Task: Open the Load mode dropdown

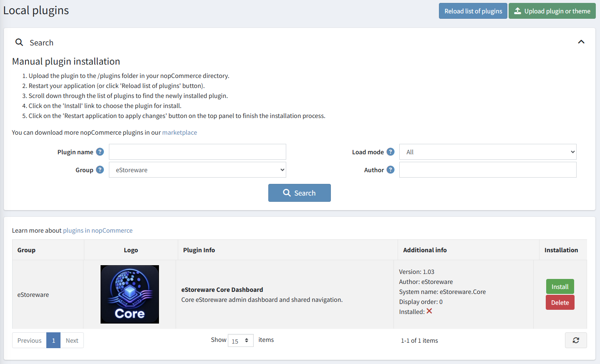Action: pyautogui.click(x=488, y=152)
